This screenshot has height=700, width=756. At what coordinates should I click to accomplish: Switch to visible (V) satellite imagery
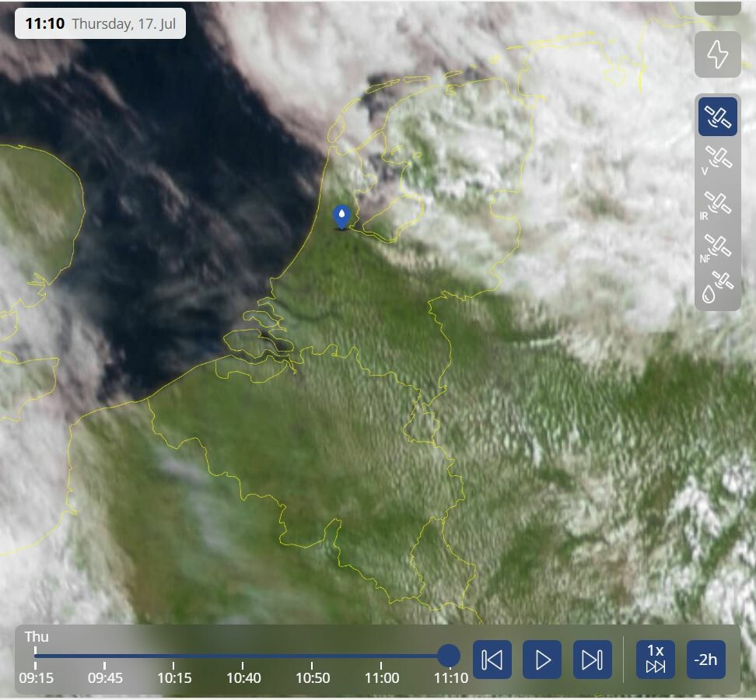(x=717, y=160)
